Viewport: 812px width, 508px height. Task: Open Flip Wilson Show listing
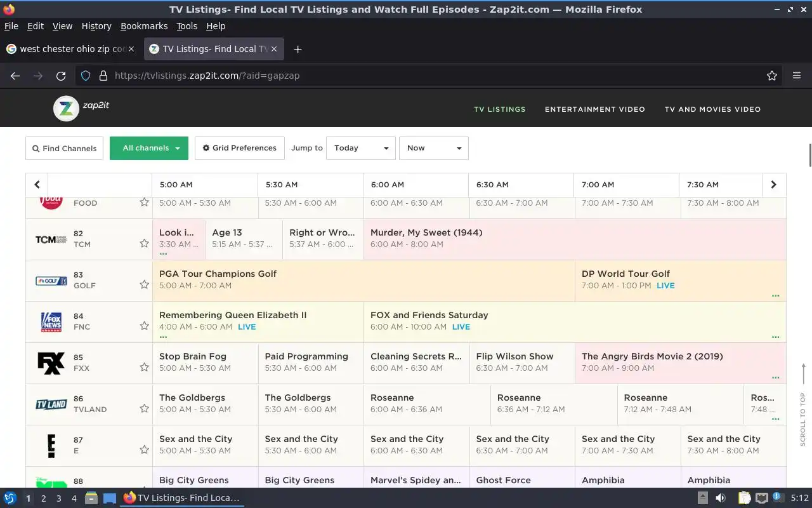[x=522, y=363]
